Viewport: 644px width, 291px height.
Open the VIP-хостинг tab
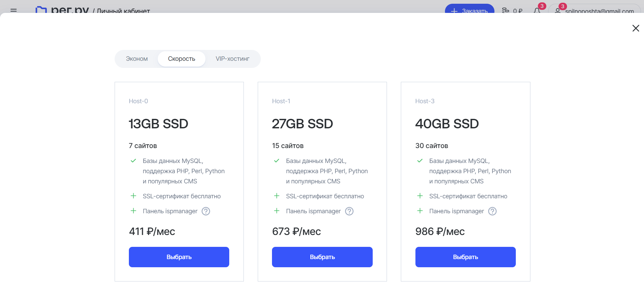click(x=232, y=59)
